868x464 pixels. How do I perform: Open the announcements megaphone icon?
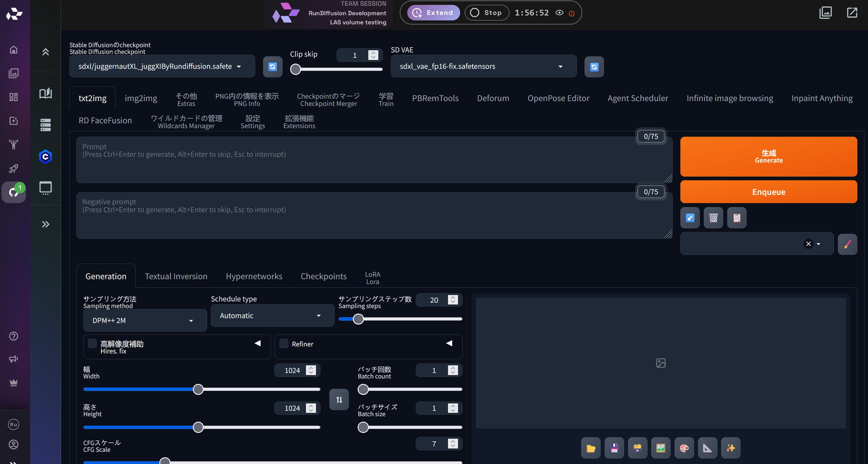pos(13,359)
